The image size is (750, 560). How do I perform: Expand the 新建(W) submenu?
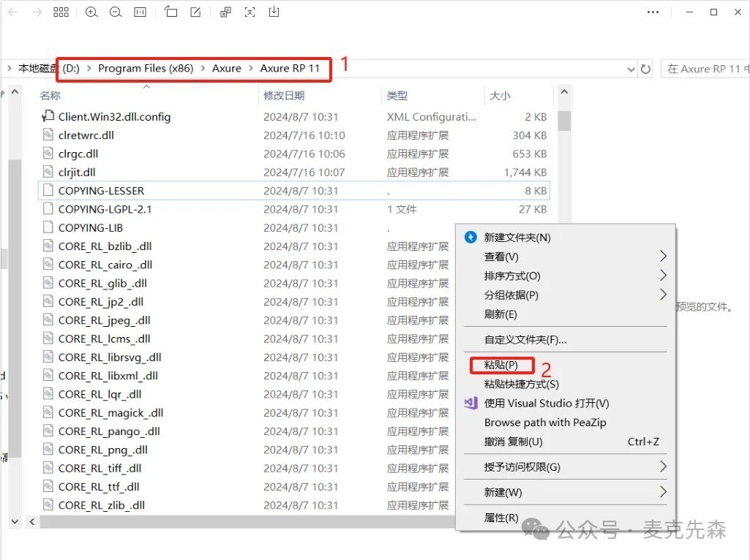663,492
